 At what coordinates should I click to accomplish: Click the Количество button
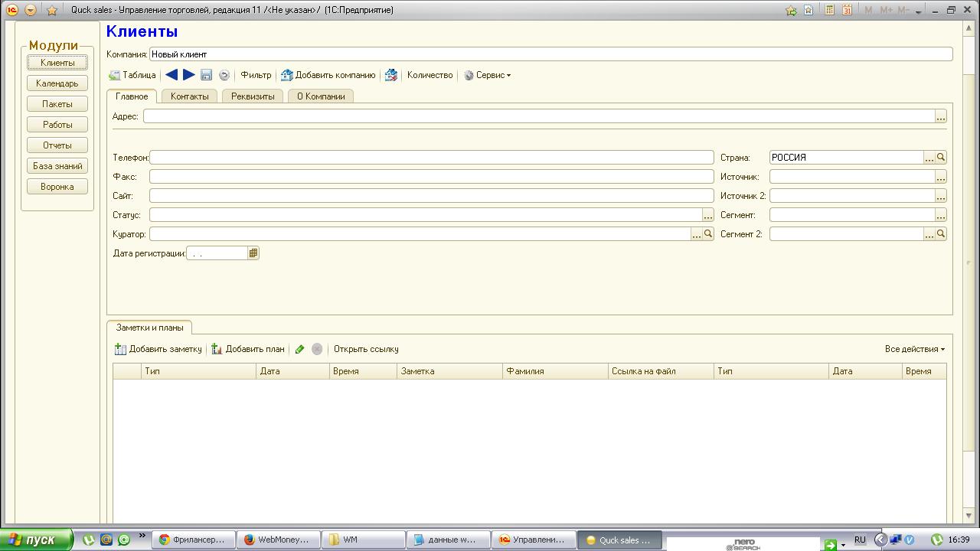(x=430, y=75)
